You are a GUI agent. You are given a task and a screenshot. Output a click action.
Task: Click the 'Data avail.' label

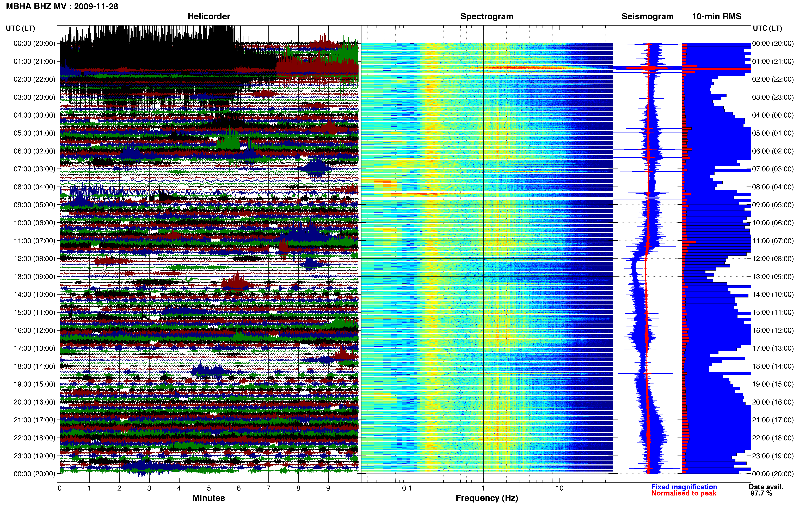tap(766, 487)
